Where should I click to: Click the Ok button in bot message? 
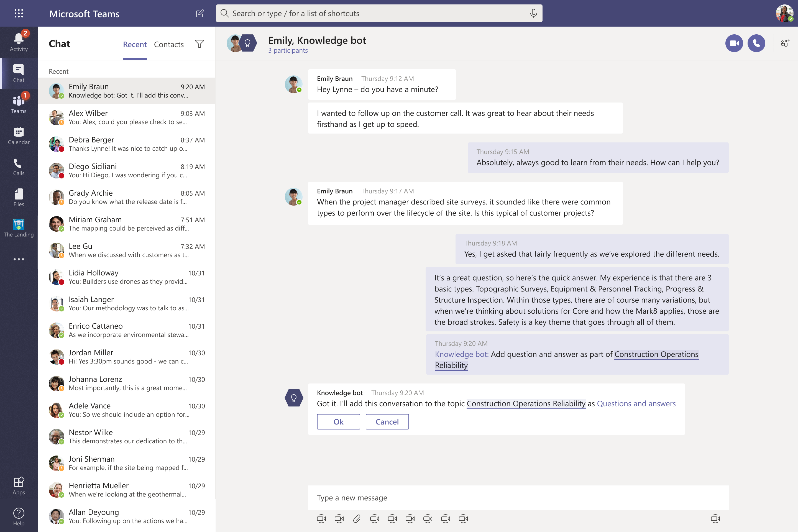pos(338,422)
